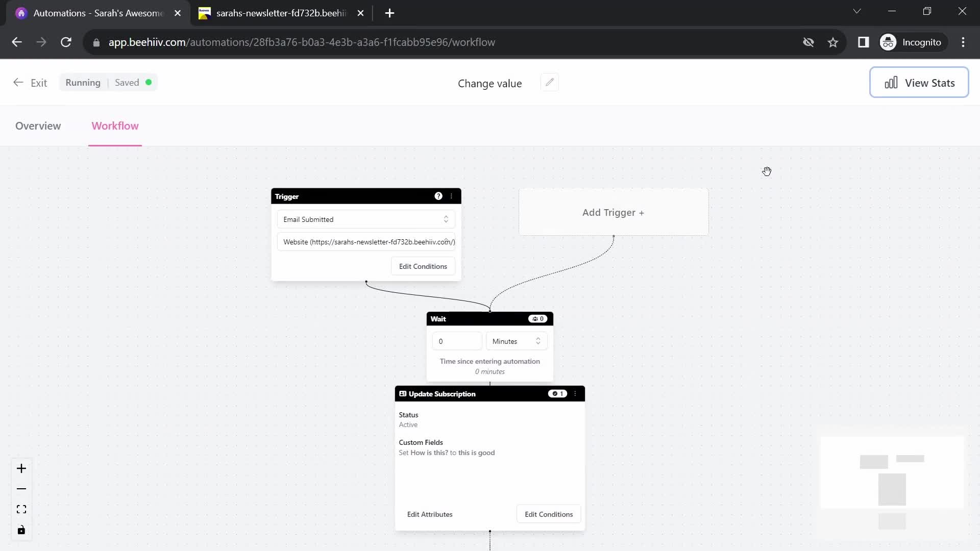Click the Trigger help icon
Image resolution: width=980 pixels, height=551 pixels.
click(x=438, y=196)
